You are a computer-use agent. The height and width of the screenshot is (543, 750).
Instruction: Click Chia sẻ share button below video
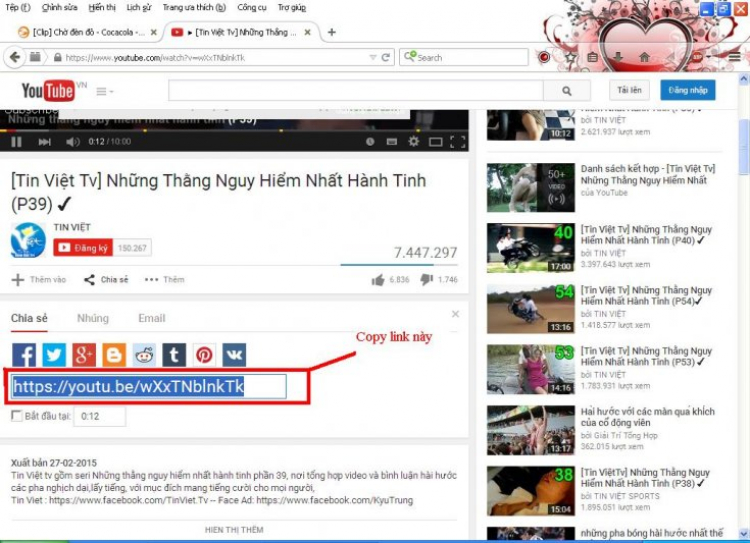[106, 280]
